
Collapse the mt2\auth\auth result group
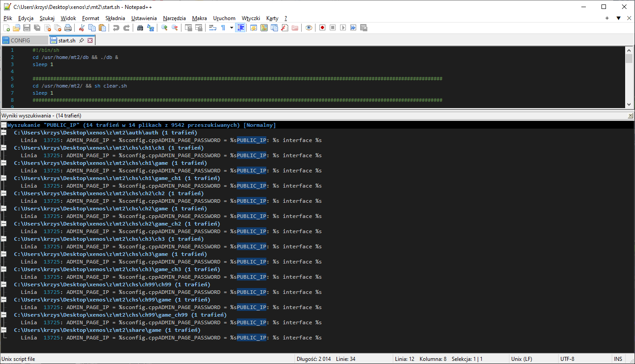[x=4, y=133]
